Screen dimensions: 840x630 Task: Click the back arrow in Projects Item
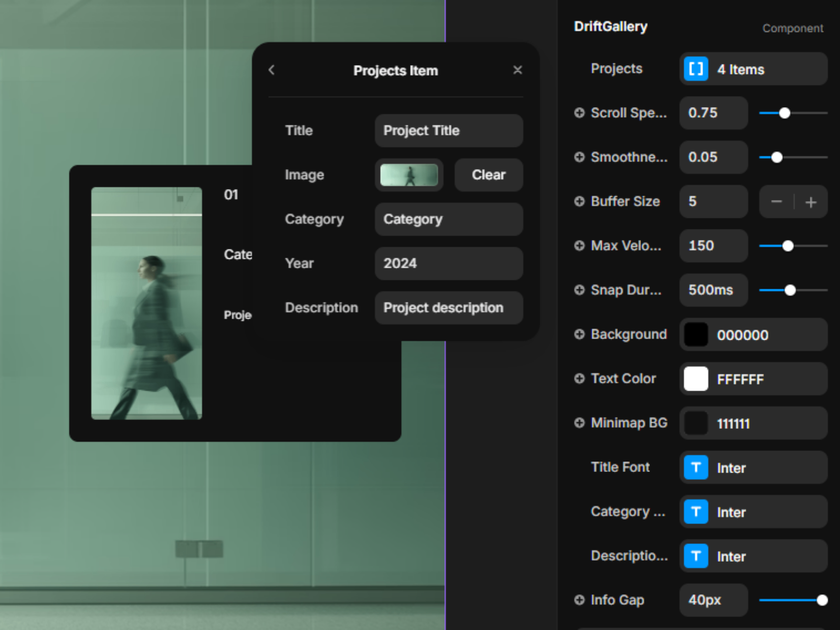(x=271, y=70)
